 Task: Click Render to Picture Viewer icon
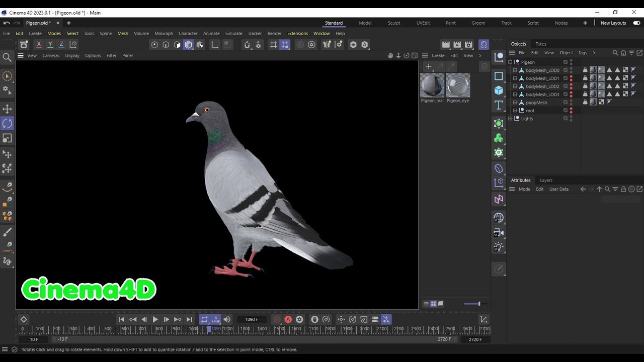click(x=457, y=45)
